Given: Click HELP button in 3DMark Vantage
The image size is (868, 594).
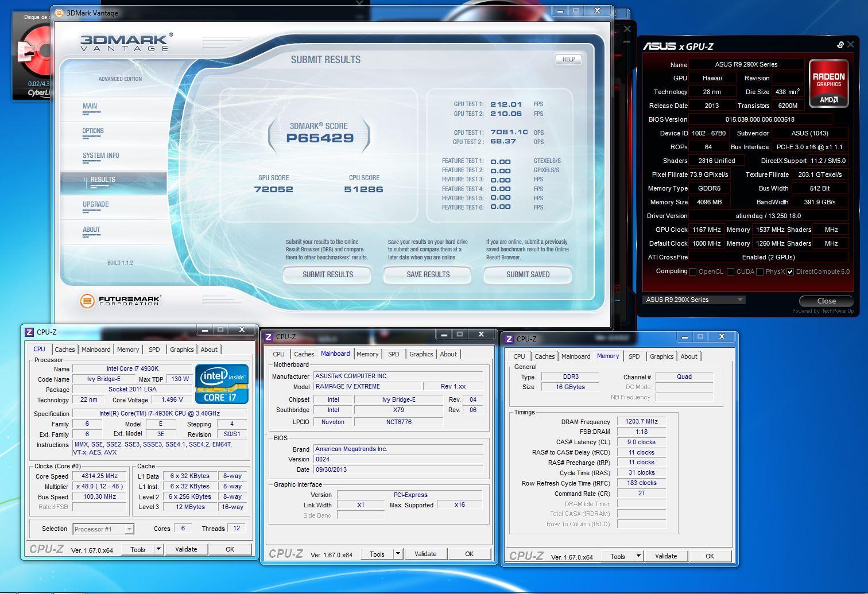Looking at the screenshot, I should pos(568,60).
